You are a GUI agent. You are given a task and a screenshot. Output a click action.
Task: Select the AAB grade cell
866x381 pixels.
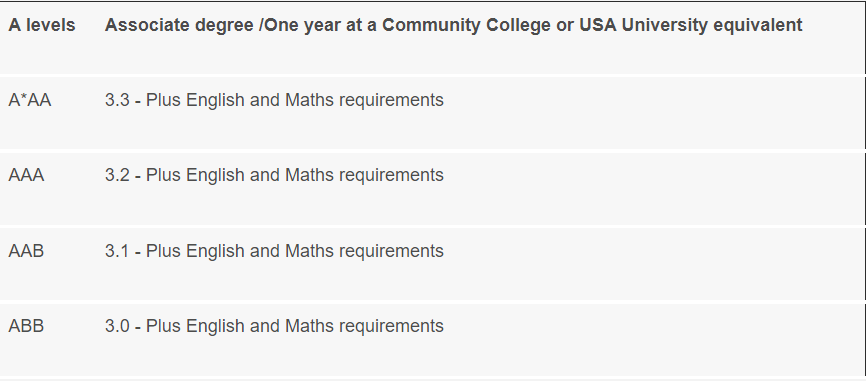[x=26, y=251]
